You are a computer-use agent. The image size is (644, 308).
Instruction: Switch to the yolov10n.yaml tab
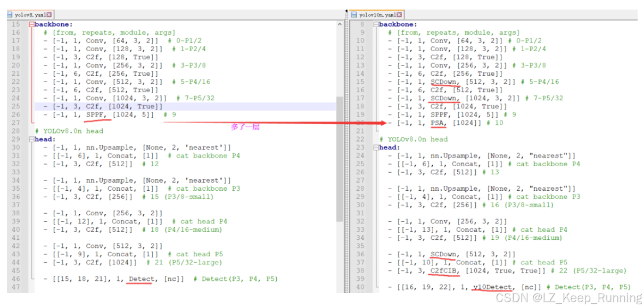pos(376,15)
